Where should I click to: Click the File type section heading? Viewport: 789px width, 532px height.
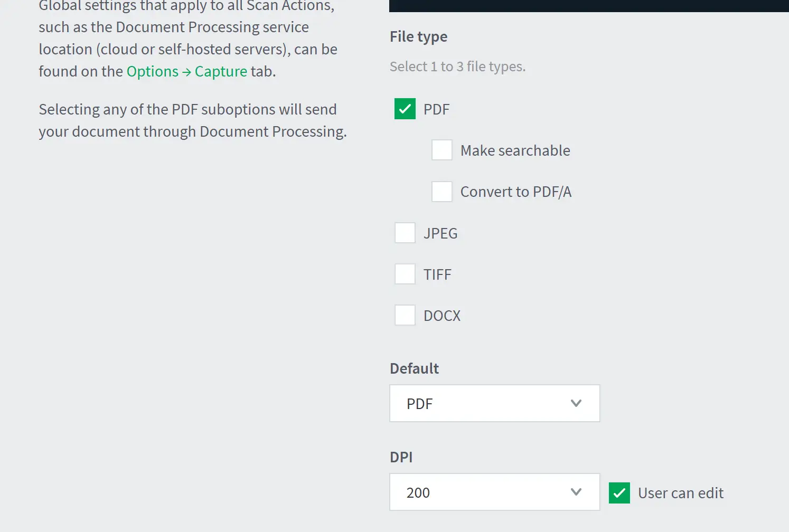tap(418, 36)
